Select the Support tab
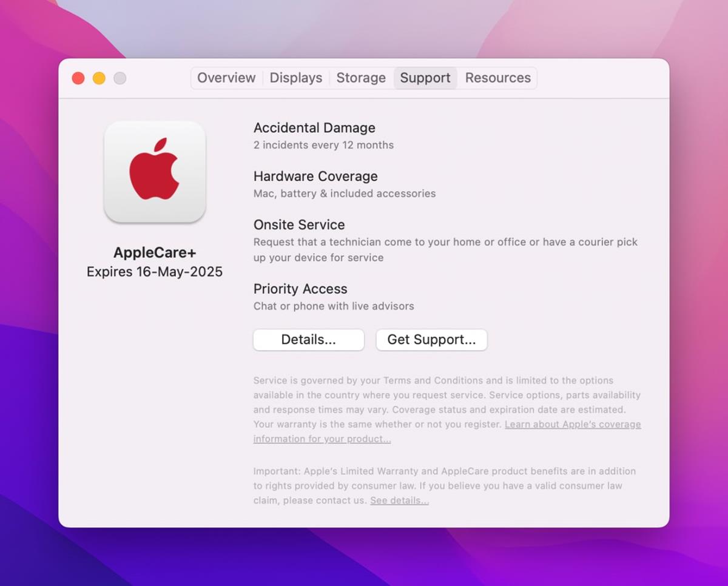 (425, 78)
